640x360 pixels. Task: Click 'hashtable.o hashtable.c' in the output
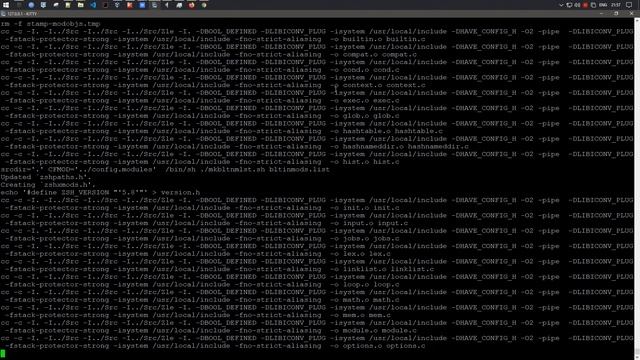pos(393,131)
